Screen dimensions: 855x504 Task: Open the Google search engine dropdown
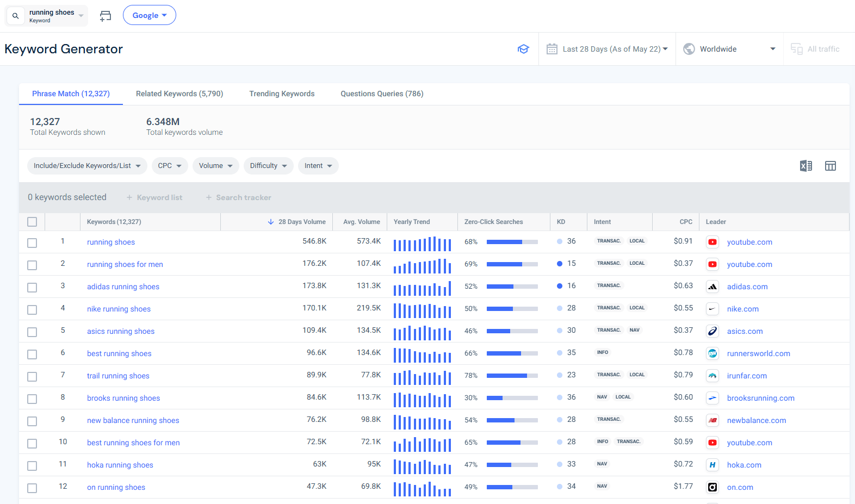[150, 15]
